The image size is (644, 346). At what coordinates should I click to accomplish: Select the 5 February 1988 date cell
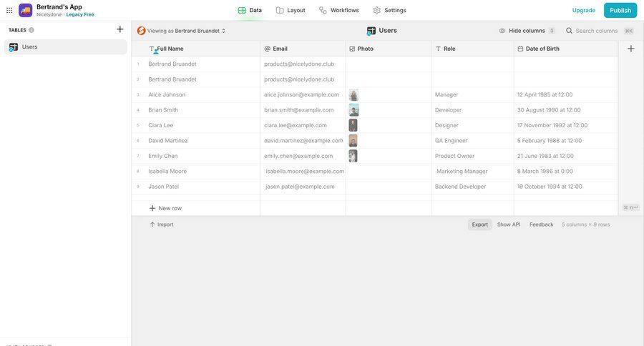pos(565,140)
